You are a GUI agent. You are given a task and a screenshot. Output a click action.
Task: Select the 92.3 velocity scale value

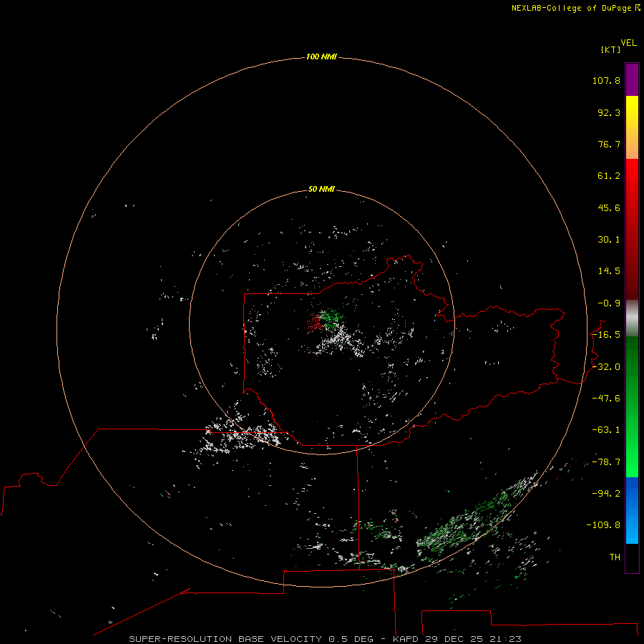(x=609, y=112)
